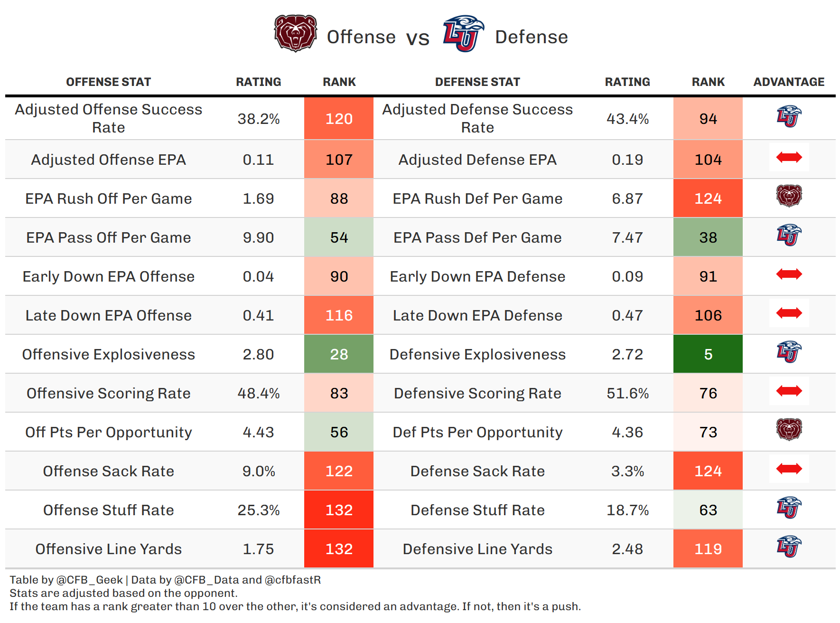The width and height of the screenshot is (840, 623).
Task: Click the push arrow in the Early Down EPA row
Action: coord(789,274)
